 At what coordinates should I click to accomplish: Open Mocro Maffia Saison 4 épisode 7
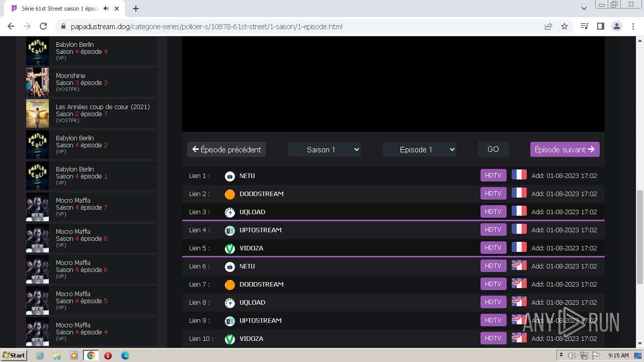tap(92, 207)
